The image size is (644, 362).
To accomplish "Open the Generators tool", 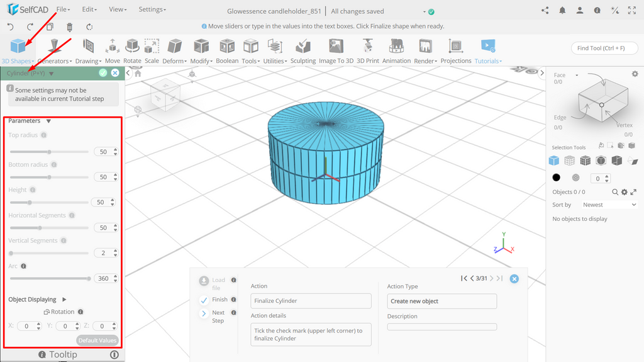I will tap(54, 51).
